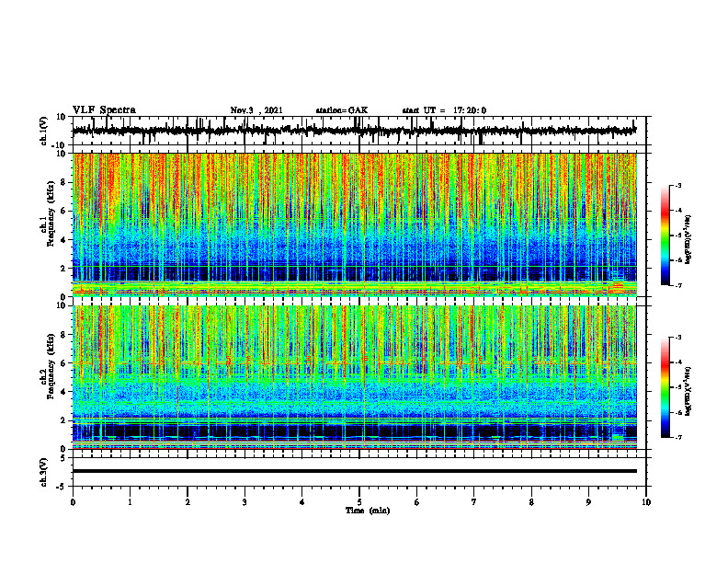728x563 pixels.
Task: Click the '3' tick on the time axis
Action: pyautogui.click(x=245, y=502)
